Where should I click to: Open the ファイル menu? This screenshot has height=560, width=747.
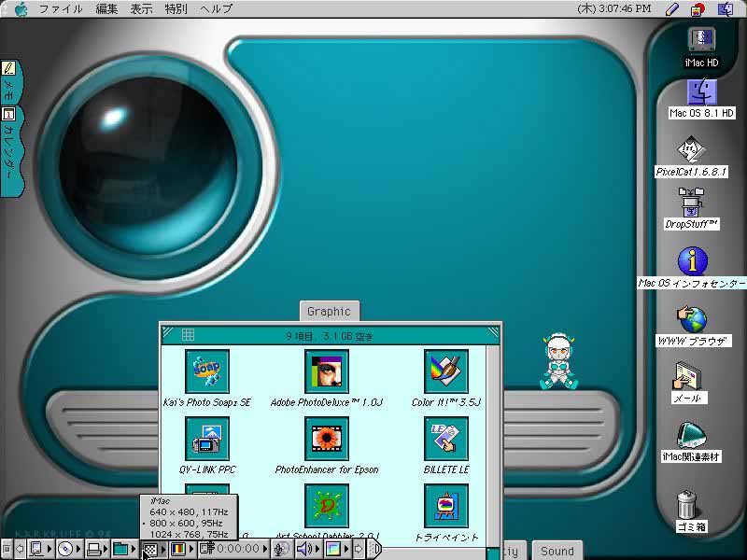[x=61, y=9]
